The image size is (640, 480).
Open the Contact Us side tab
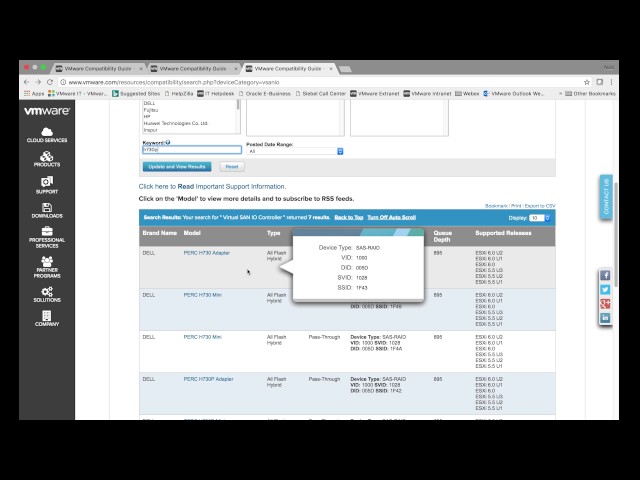(606, 197)
